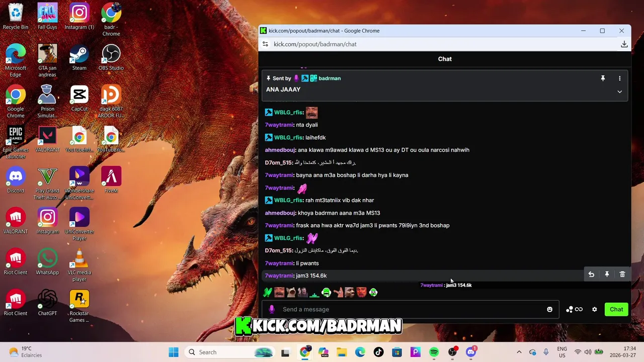Pick the last green alien quick emote

[373, 292]
